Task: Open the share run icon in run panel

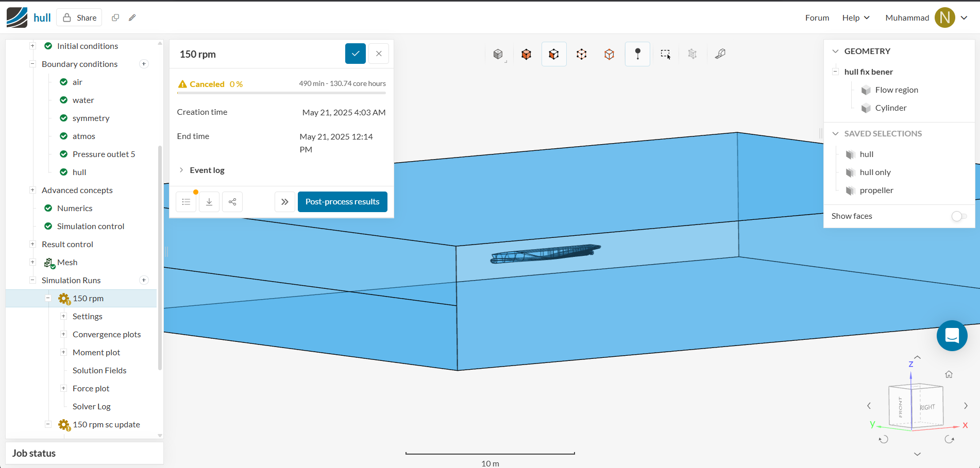Action: coord(232,201)
